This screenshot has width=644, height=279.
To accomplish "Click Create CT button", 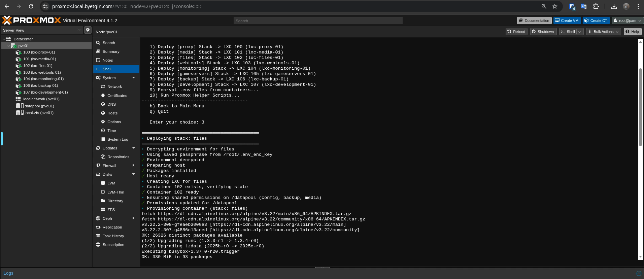I will [x=596, y=21].
